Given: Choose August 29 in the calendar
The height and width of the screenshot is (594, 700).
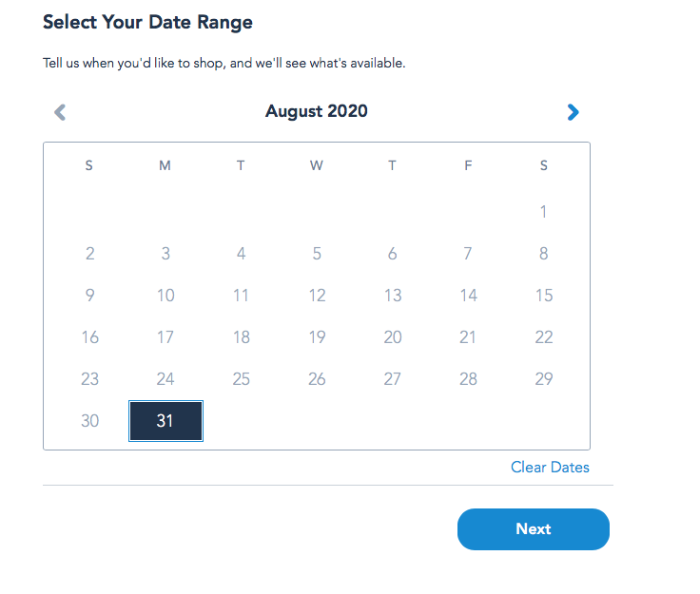Looking at the screenshot, I should point(543,379).
